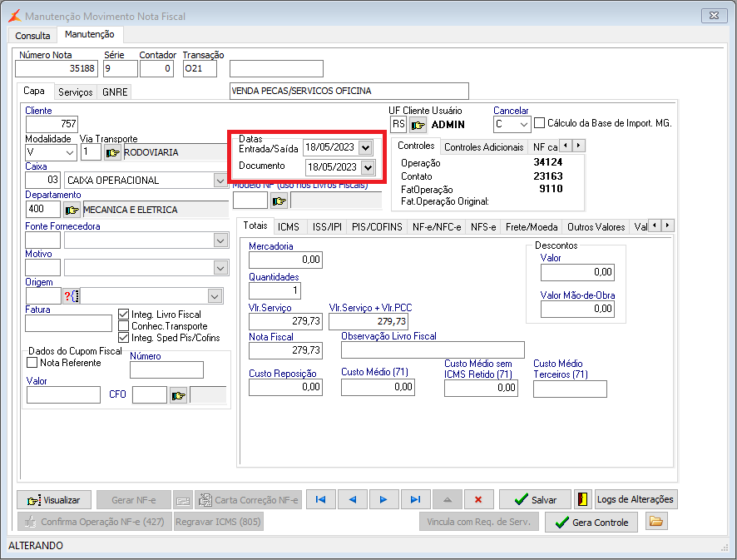Check the Nota Referente box
The height and width of the screenshot is (560, 737).
(x=32, y=363)
